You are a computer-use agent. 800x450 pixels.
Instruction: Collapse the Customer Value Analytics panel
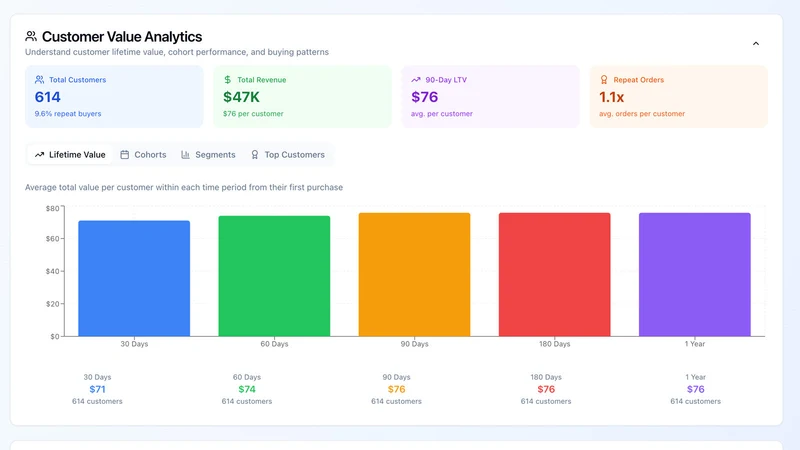(x=756, y=43)
